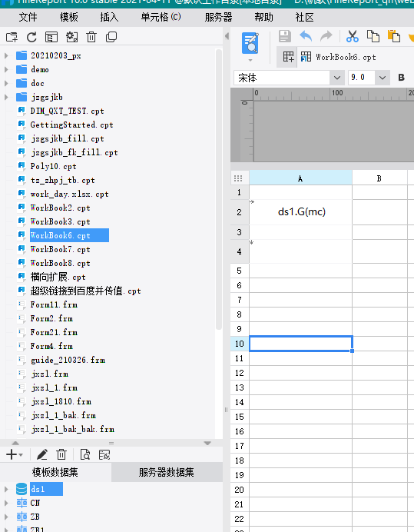Select the Form11.frm file

tap(54, 304)
